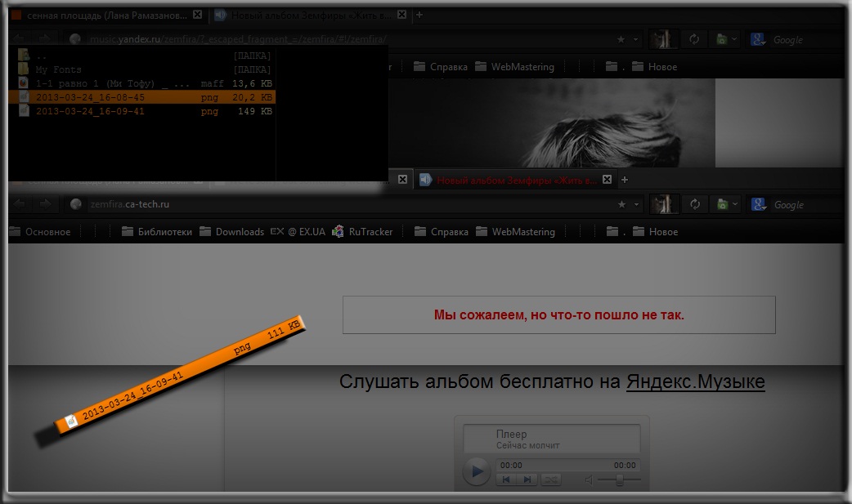The width and height of the screenshot is (852, 504).
Task: Go back in the lower browser window
Action: (20, 204)
